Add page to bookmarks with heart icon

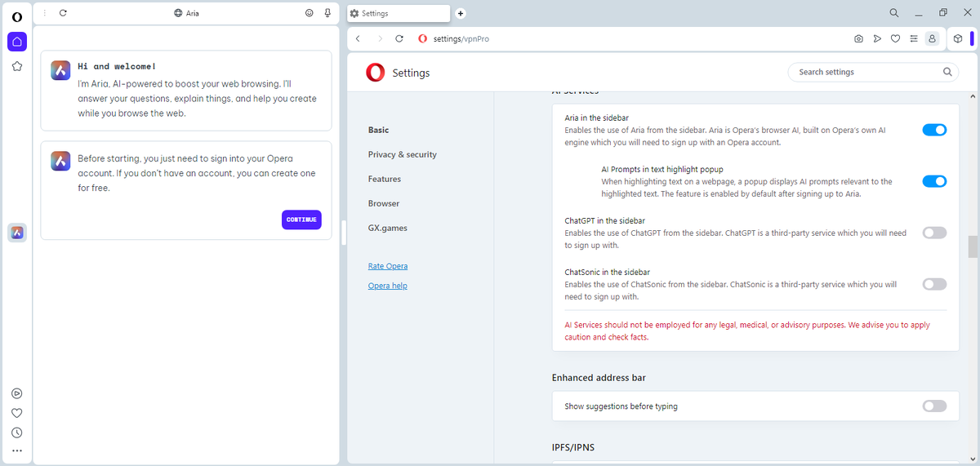(x=895, y=38)
